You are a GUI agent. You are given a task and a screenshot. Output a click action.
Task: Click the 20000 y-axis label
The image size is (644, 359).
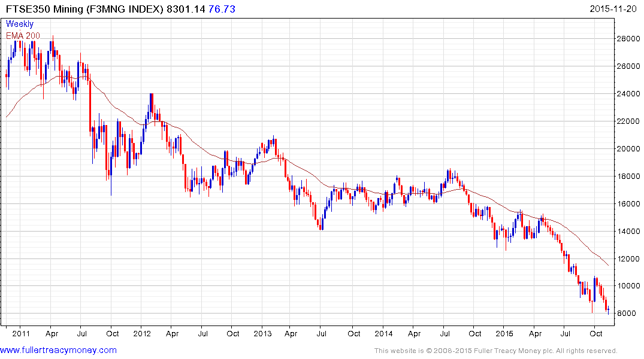click(628, 148)
